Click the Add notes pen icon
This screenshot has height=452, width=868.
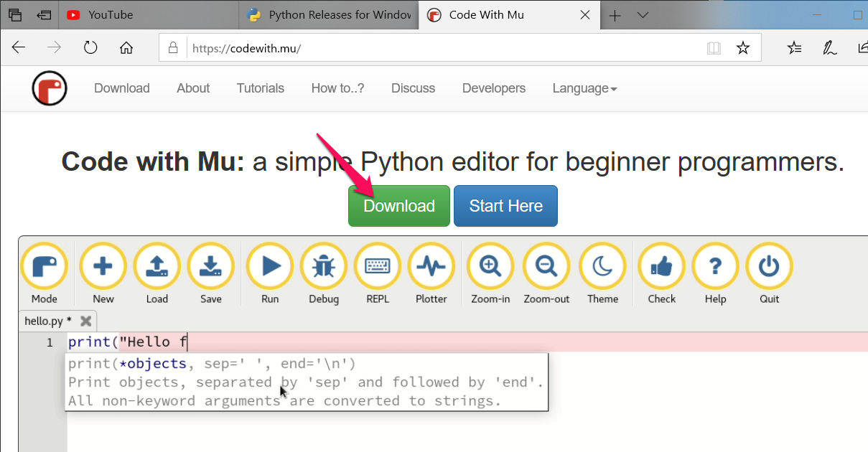[x=829, y=48]
